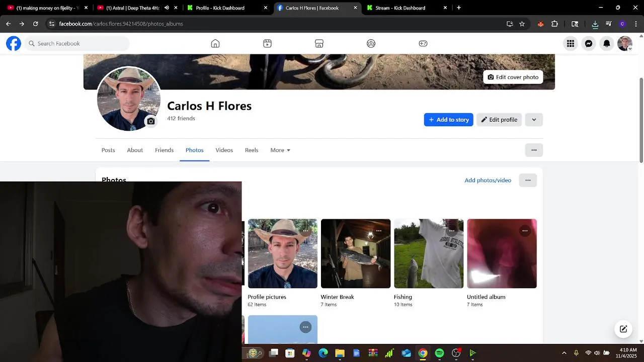
Task: Open the MetaMask fox extension
Action: pyautogui.click(x=540, y=24)
